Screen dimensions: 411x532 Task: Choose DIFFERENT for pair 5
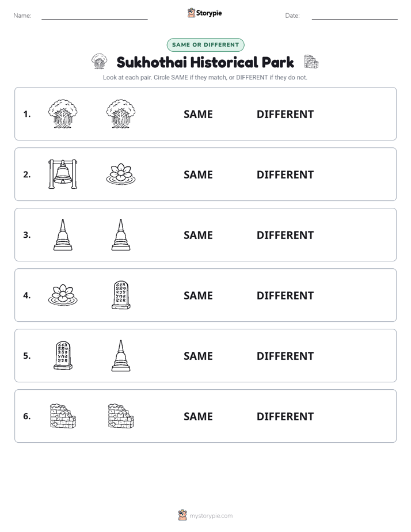click(x=285, y=356)
